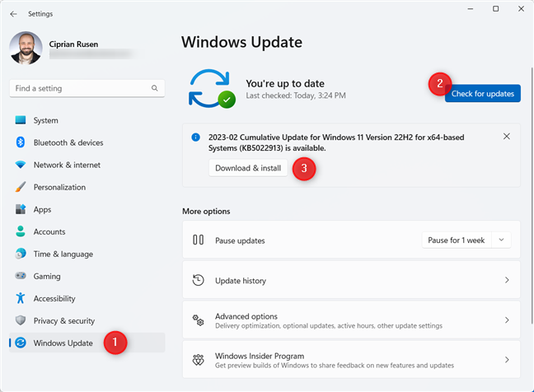Viewport: 534px width, 392px height.
Task: Click the Windows Update sync icon in sidebar
Action: pos(21,343)
